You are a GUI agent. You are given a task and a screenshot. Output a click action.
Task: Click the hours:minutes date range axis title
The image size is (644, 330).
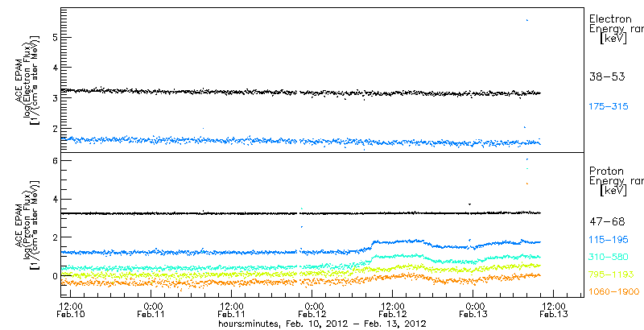[x=322, y=324]
